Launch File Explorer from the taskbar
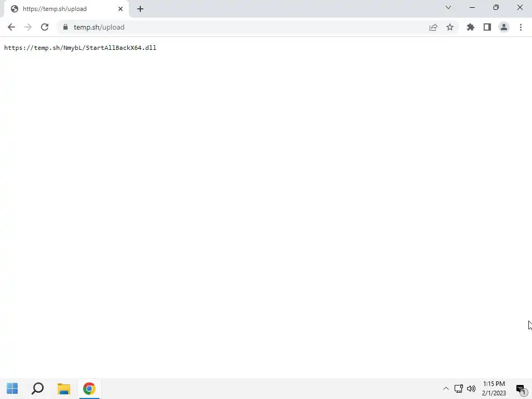 pyautogui.click(x=63, y=389)
